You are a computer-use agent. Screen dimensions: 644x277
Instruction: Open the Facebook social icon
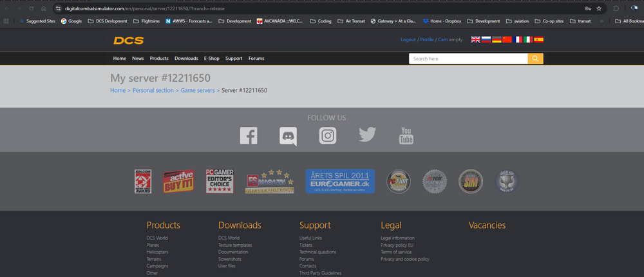(249, 136)
